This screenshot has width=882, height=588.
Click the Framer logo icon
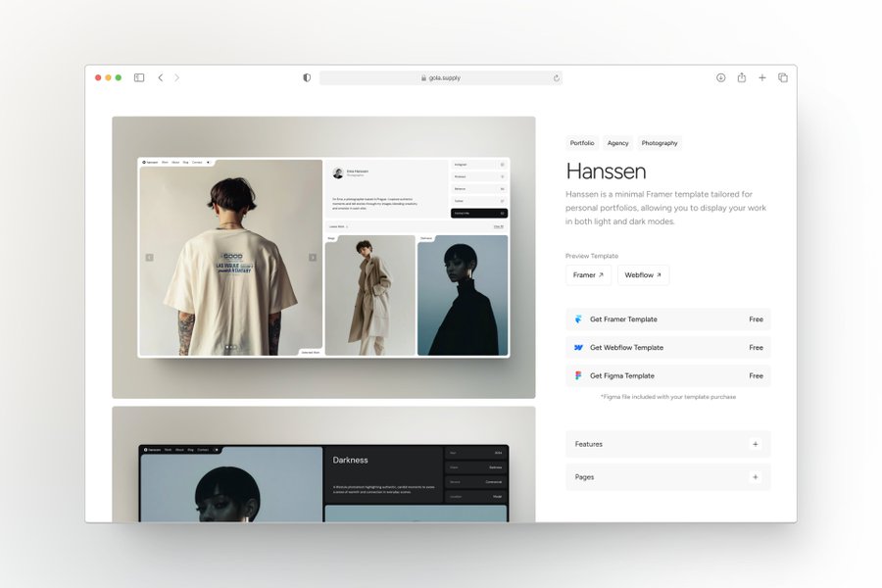[578, 319]
